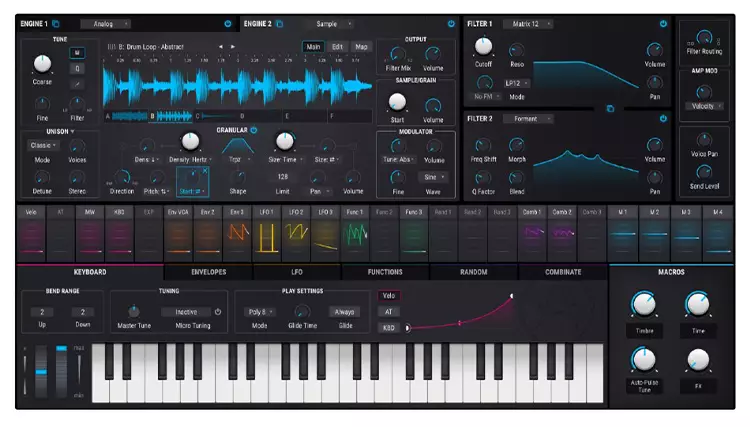
Task: Open the Filter 1 Matrix 12 dropdown
Action: (x=528, y=23)
